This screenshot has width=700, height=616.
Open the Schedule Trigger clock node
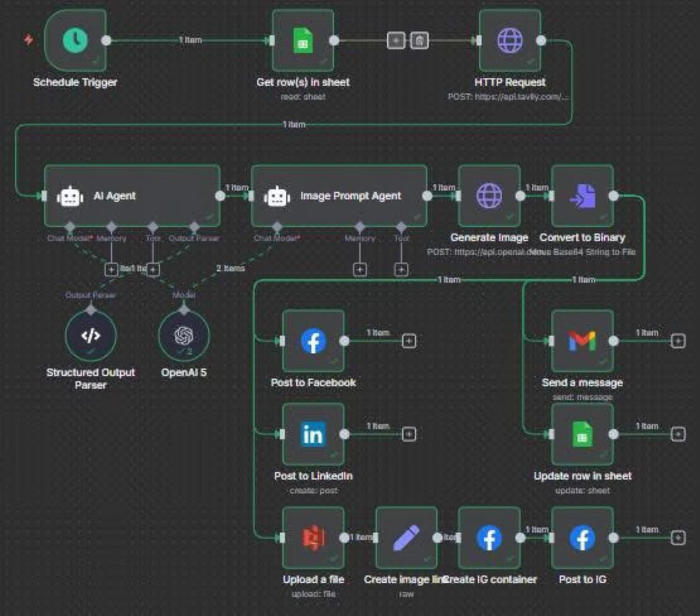point(73,41)
